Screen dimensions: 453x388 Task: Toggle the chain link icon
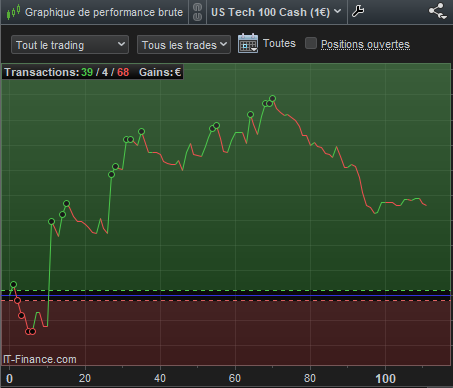(197, 12)
